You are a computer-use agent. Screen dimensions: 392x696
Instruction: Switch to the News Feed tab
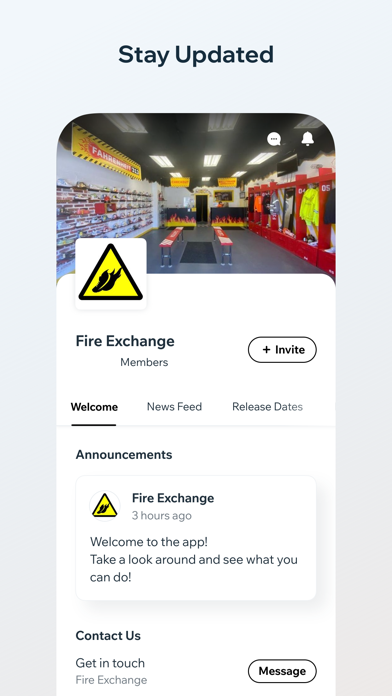click(174, 407)
